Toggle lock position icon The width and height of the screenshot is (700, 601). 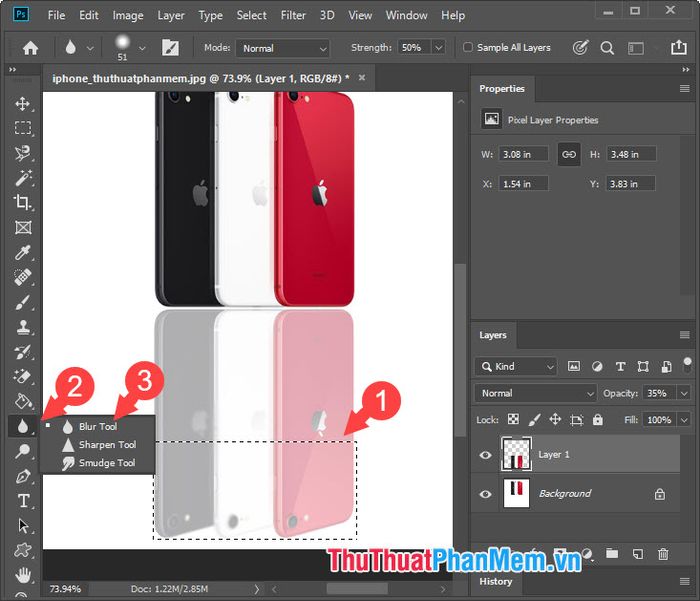(x=555, y=419)
